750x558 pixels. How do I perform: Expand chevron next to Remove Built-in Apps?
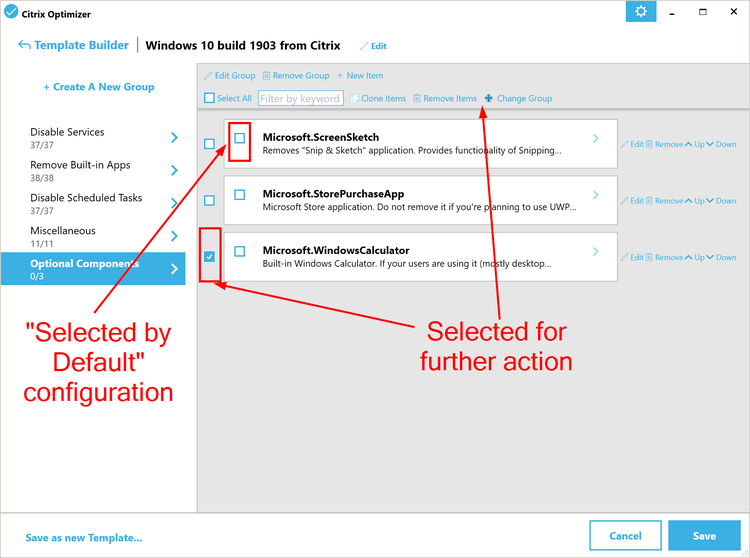[175, 171]
